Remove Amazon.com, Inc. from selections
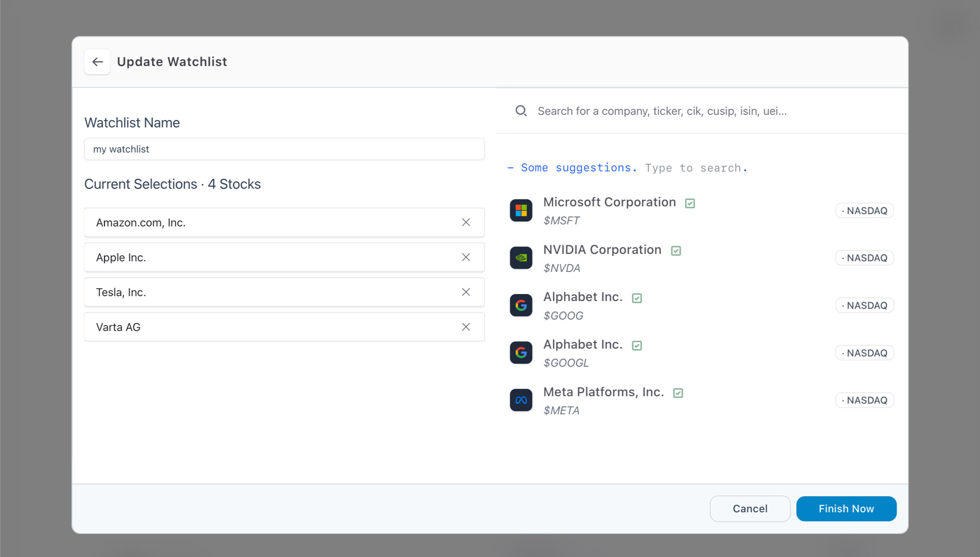This screenshot has height=557, width=980. click(466, 222)
